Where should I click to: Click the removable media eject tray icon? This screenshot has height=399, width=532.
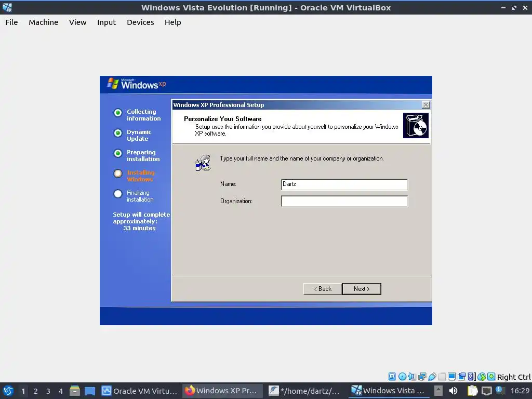(x=438, y=391)
